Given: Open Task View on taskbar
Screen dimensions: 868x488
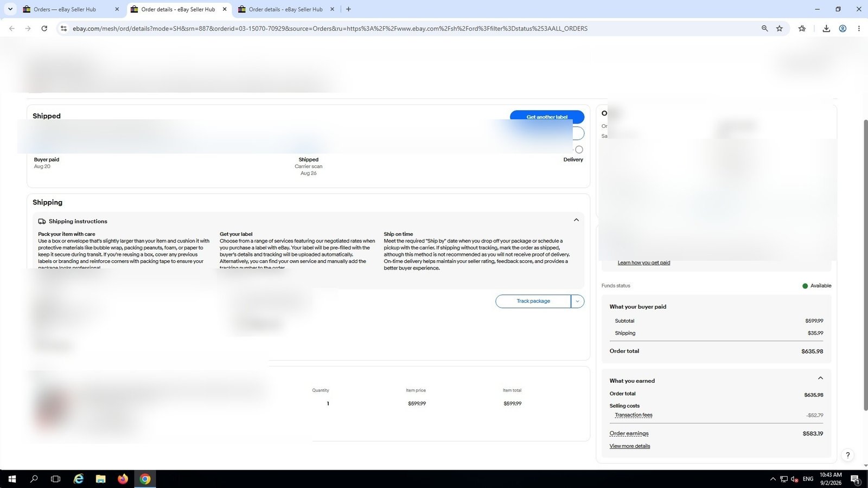Looking at the screenshot, I should click(55, 479).
